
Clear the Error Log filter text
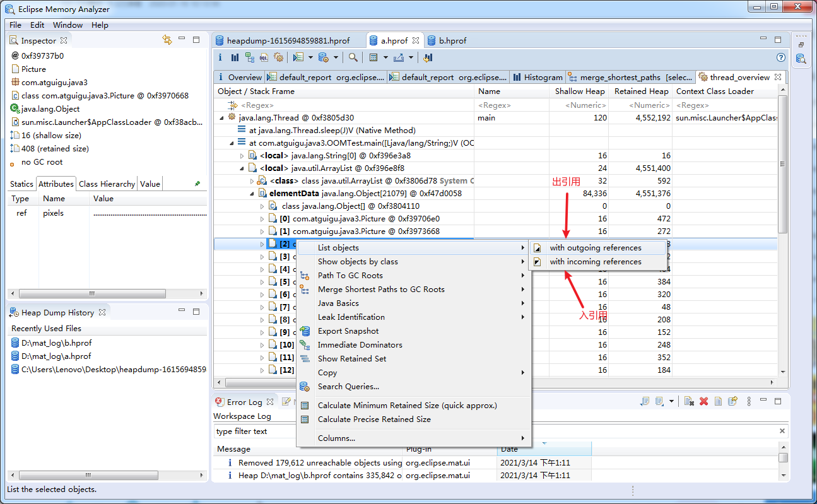782,431
